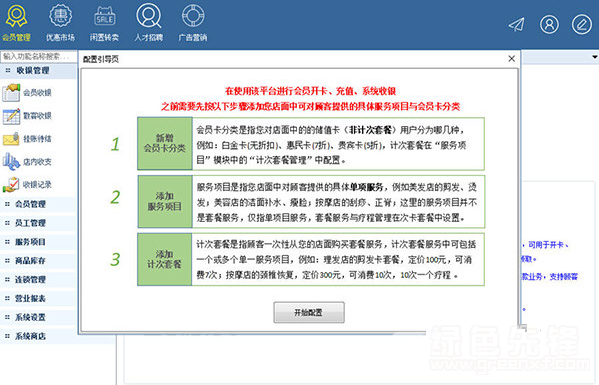This screenshot has height=385, width=599.
Task: Click the 添加服务项目 green step box
Action: point(165,202)
